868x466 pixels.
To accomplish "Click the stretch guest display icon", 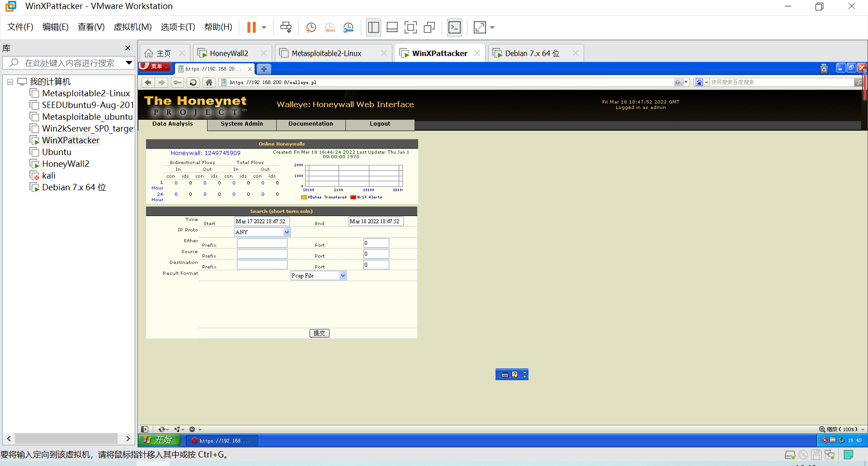I will 479,28.
